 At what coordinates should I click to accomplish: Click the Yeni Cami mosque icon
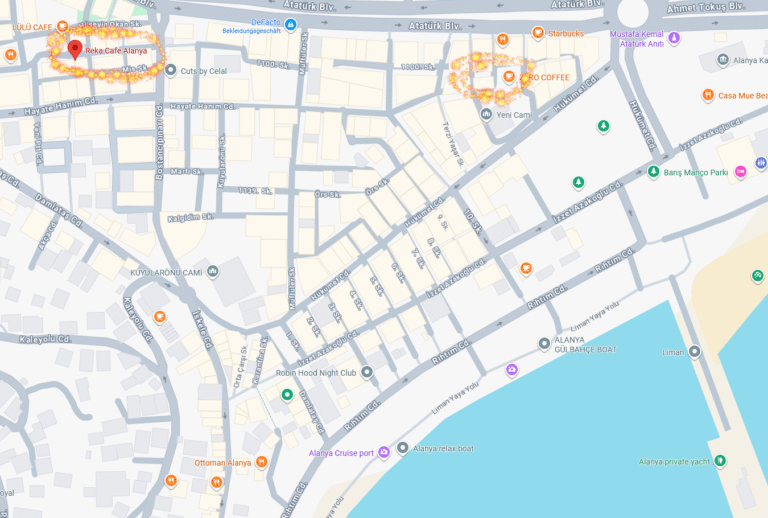pyautogui.click(x=486, y=114)
